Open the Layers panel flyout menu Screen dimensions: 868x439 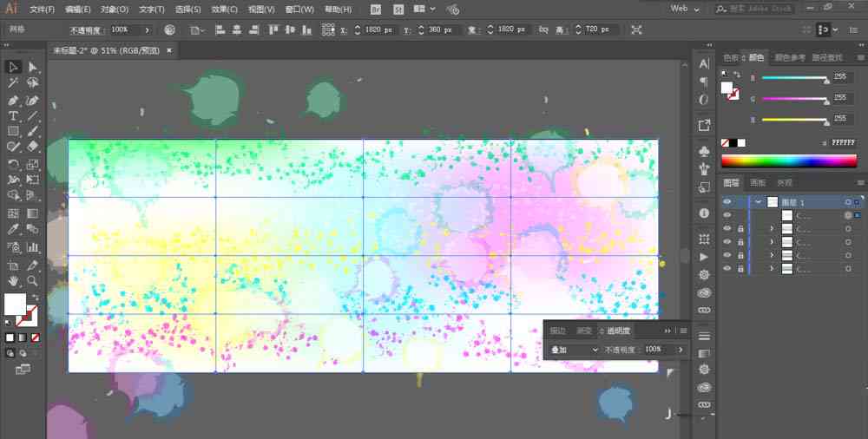(x=860, y=183)
